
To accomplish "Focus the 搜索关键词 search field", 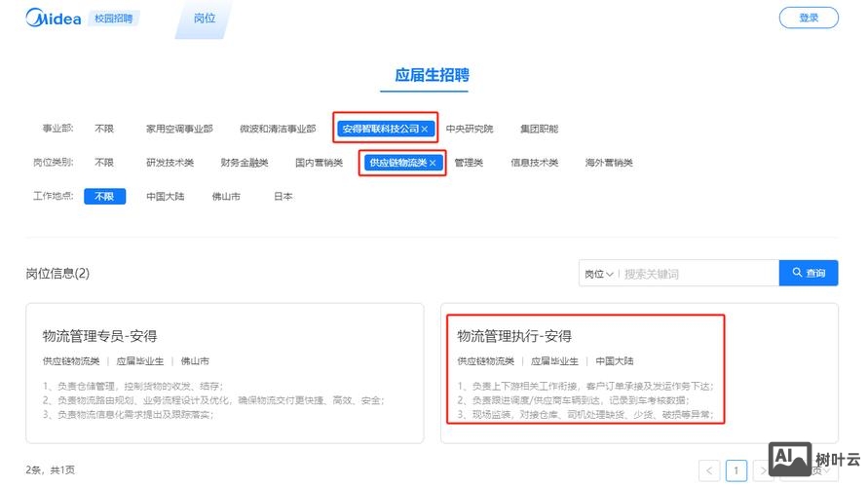I will click(698, 274).
